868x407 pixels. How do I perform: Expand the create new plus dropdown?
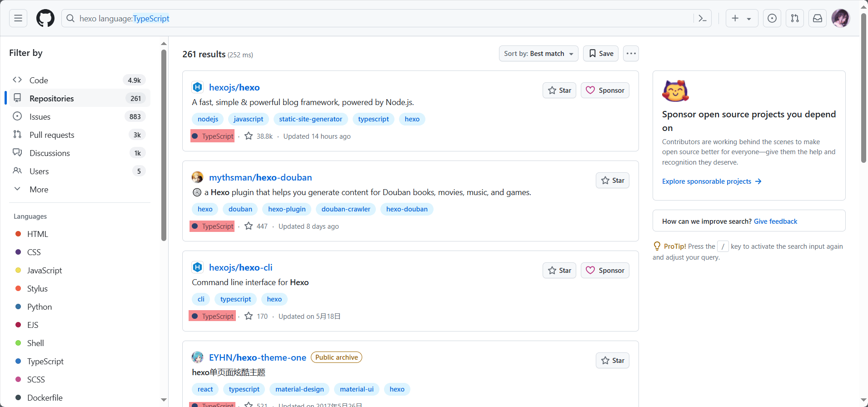tap(742, 18)
